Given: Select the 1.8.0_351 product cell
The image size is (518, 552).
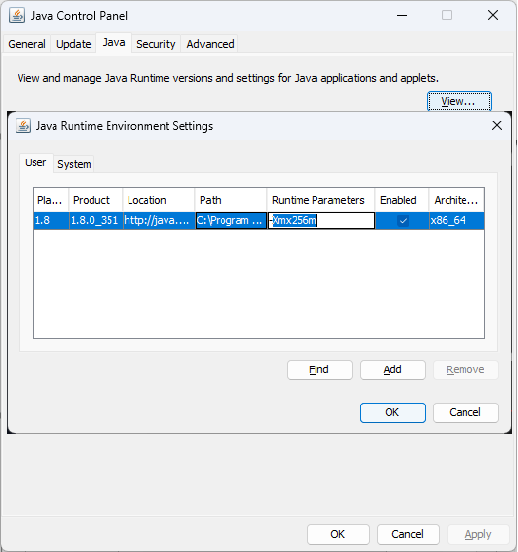Looking at the screenshot, I should tap(96, 221).
